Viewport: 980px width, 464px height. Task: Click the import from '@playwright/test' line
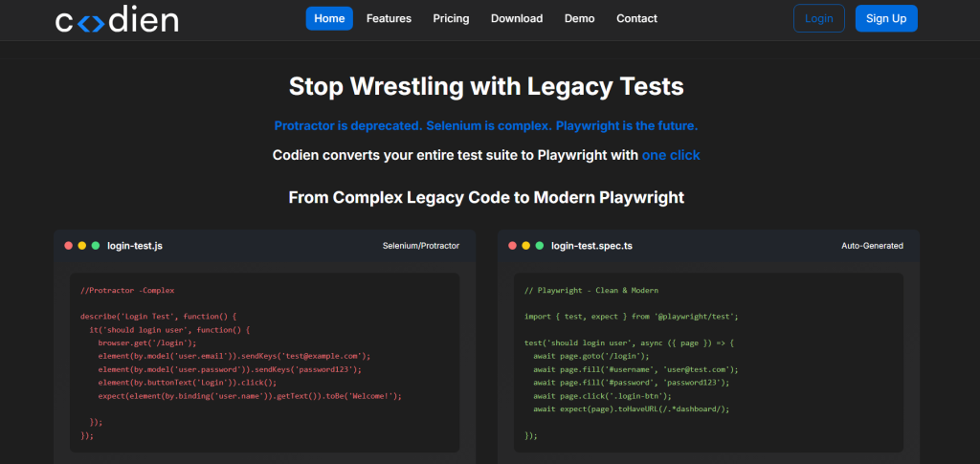pos(632,317)
